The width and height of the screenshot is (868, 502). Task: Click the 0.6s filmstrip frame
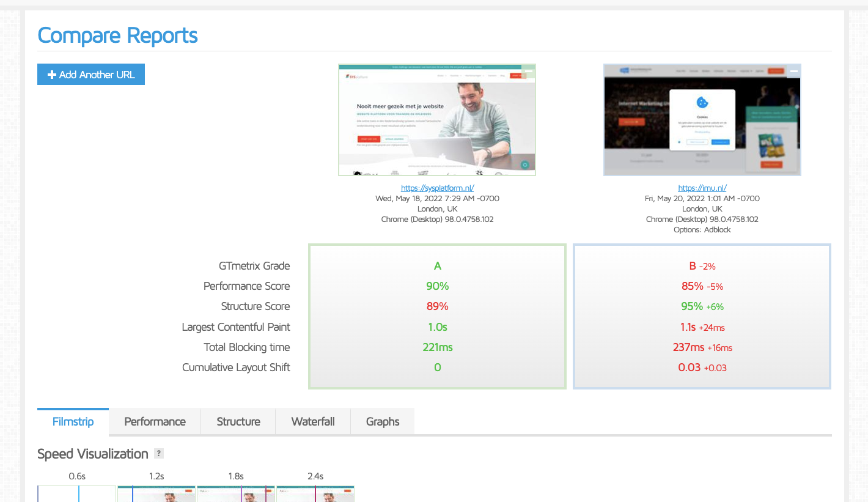pyautogui.click(x=77, y=493)
